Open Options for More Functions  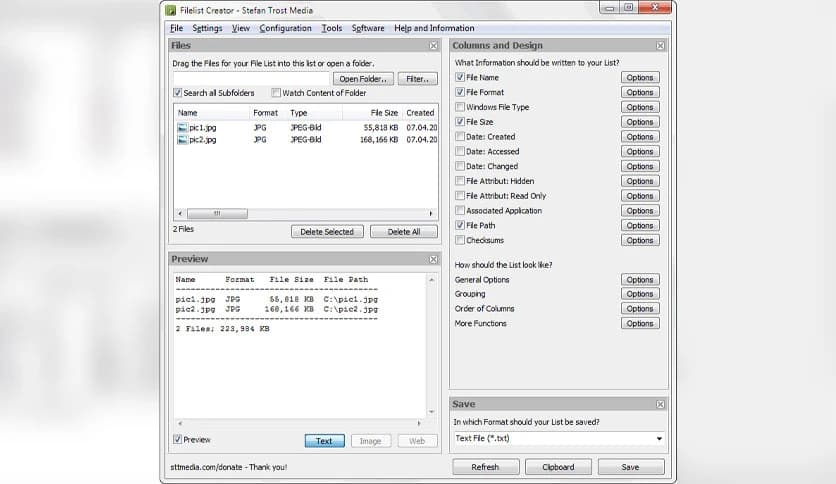click(x=640, y=324)
